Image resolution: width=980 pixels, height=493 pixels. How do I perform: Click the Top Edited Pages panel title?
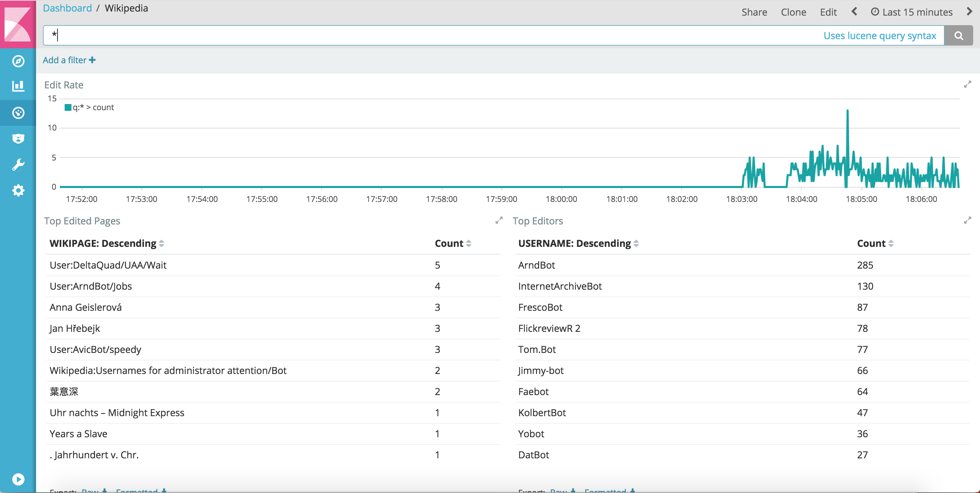[x=82, y=221]
